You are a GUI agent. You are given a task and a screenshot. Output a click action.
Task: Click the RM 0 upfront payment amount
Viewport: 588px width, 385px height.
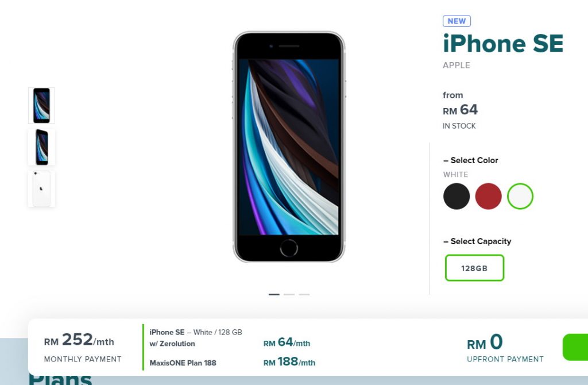click(485, 342)
